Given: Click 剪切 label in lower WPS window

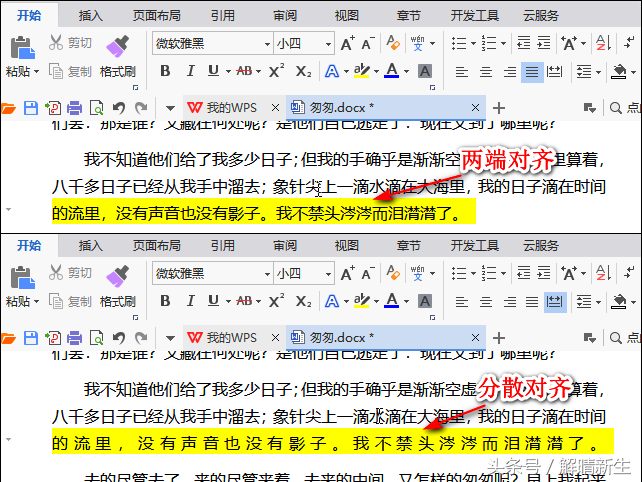Looking at the screenshot, I should pyautogui.click(x=80, y=273).
